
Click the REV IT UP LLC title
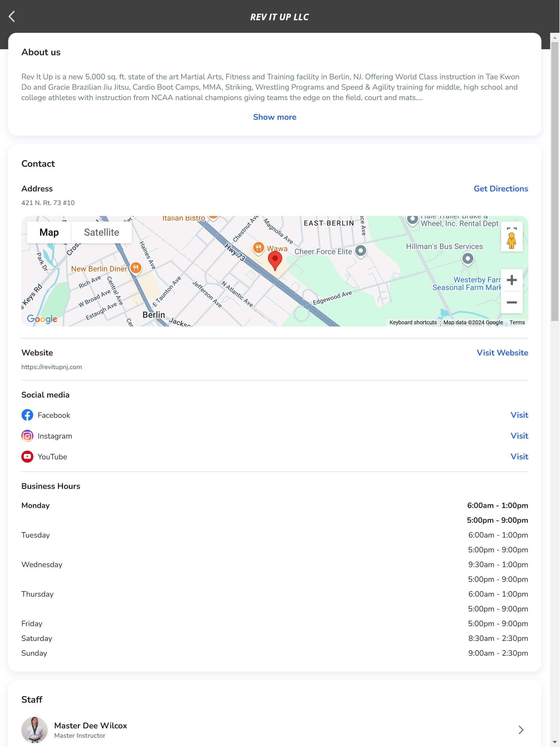[280, 17]
